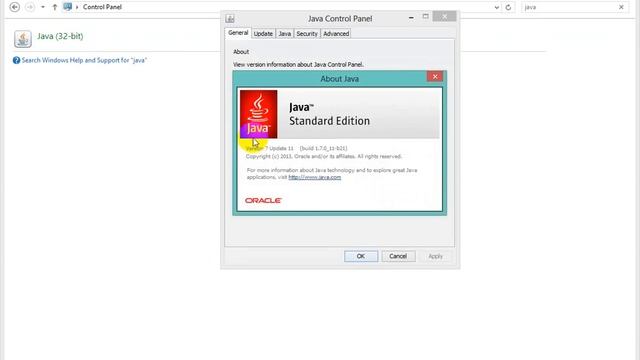Click the Up one level arrow
Image resolution: width=640 pixels, height=360 pixels.
[54, 7]
